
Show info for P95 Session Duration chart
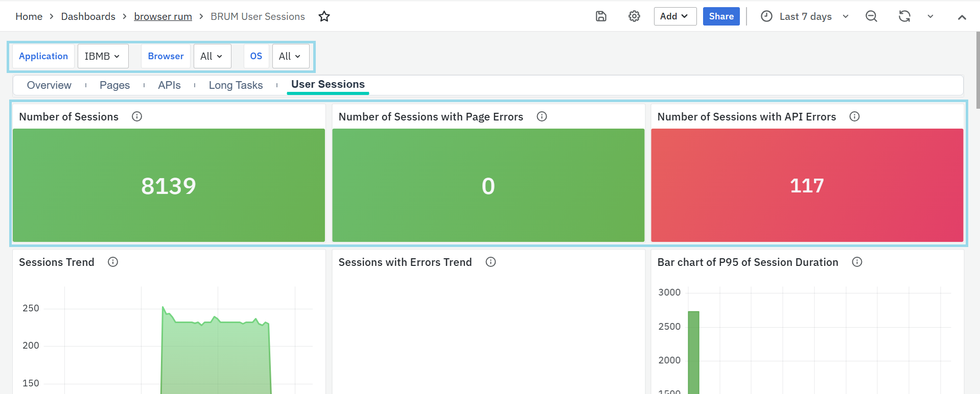click(857, 262)
